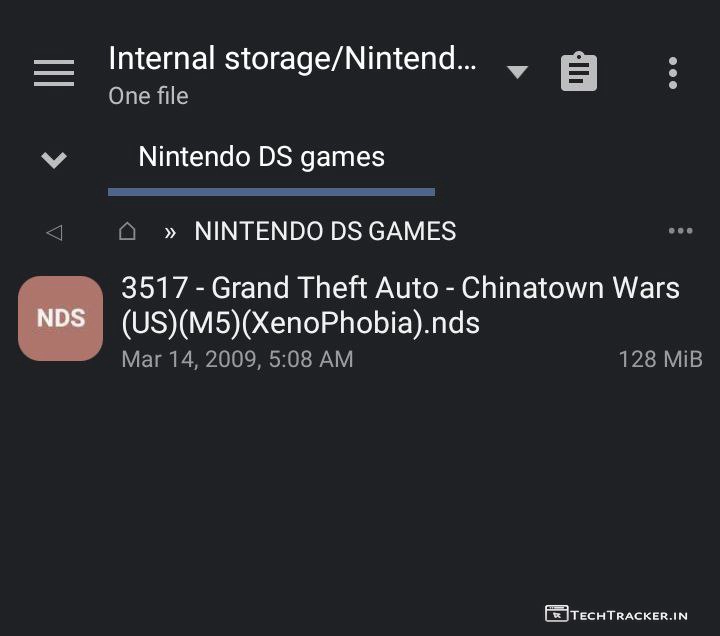
Task: Click the "One file" subtitle text
Action: 148,96
